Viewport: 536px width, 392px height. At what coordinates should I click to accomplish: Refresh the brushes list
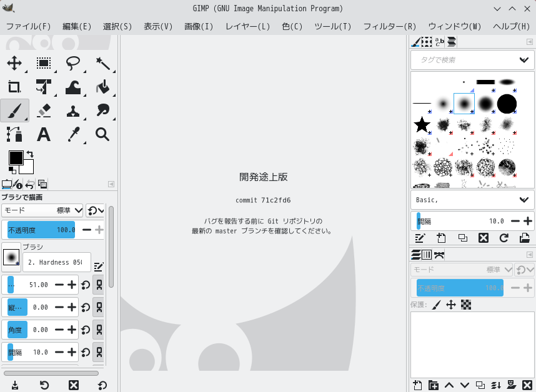click(x=504, y=238)
